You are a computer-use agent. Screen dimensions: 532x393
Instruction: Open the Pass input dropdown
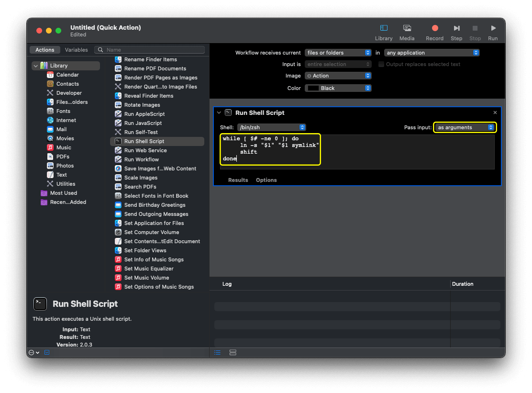[x=464, y=127]
